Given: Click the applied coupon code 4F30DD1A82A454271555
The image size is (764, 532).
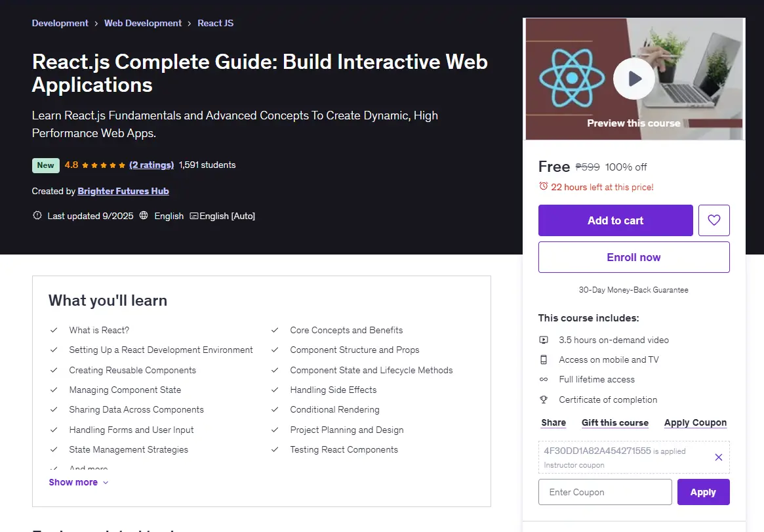Looking at the screenshot, I should pyautogui.click(x=597, y=451).
